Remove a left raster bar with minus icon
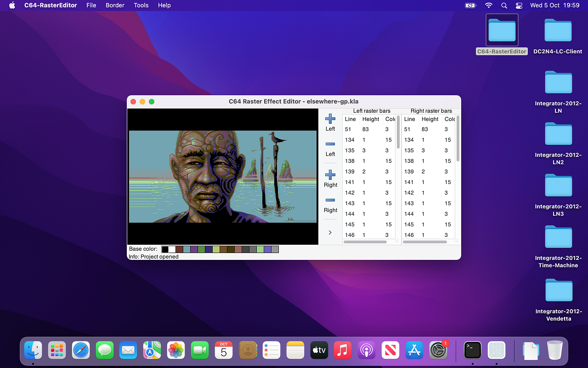This screenshot has width=588, height=368. pos(330,144)
